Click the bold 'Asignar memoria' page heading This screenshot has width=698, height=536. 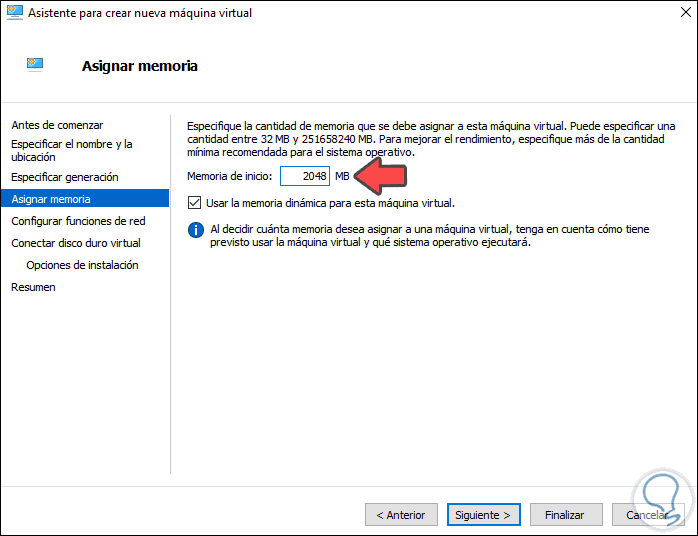139,66
